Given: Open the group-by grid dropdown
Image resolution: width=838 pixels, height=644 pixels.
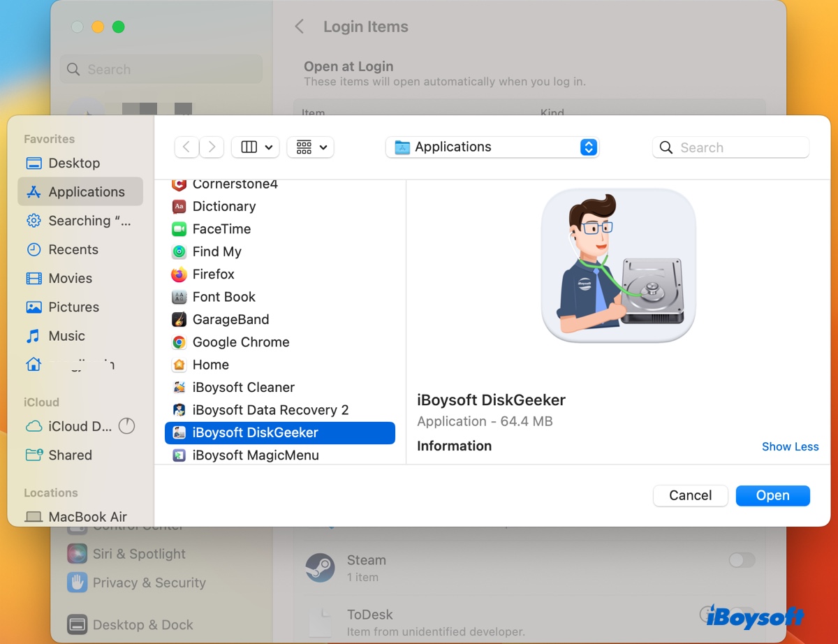Looking at the screenshot, I should click(311, 147).
